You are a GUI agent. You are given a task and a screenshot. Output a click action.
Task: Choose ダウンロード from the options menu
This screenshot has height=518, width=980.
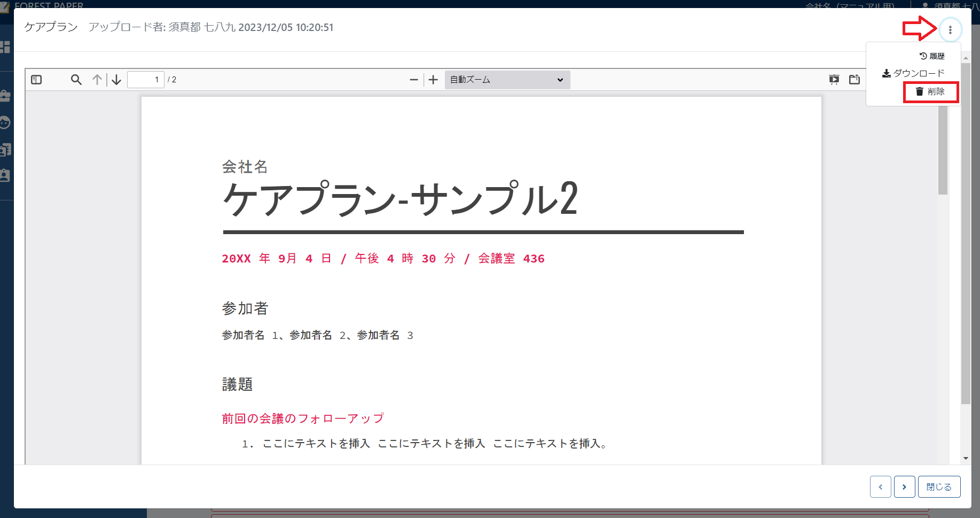coord(914,73)
